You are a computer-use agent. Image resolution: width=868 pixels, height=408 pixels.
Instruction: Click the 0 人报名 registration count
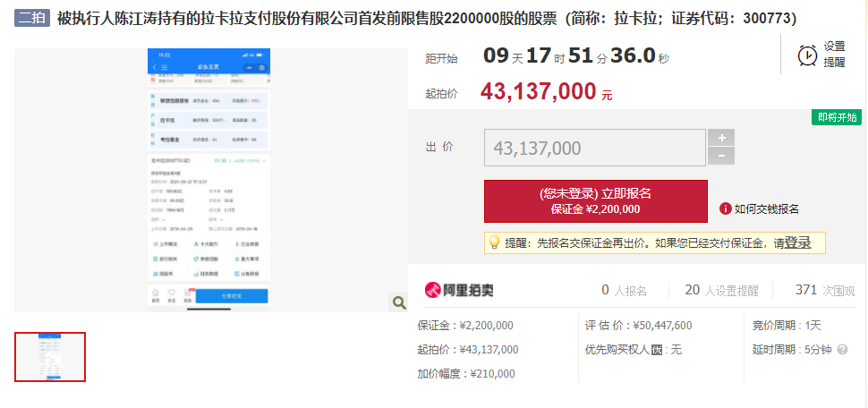(x=624, y=290)
